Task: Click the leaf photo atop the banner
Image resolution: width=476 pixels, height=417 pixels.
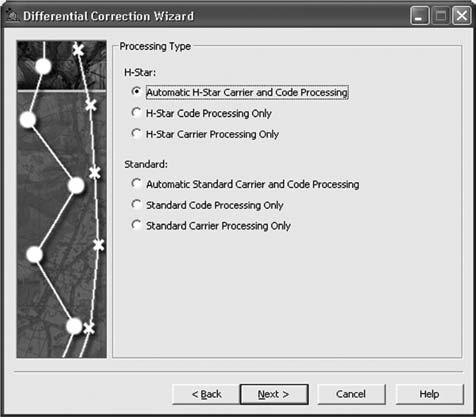Action: 62,65
